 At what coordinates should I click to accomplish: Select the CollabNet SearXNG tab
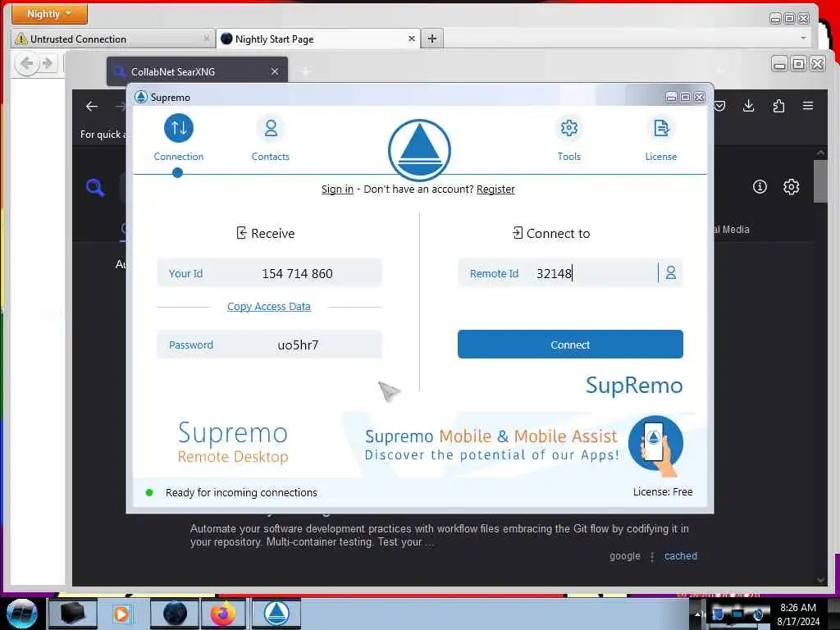197,72
